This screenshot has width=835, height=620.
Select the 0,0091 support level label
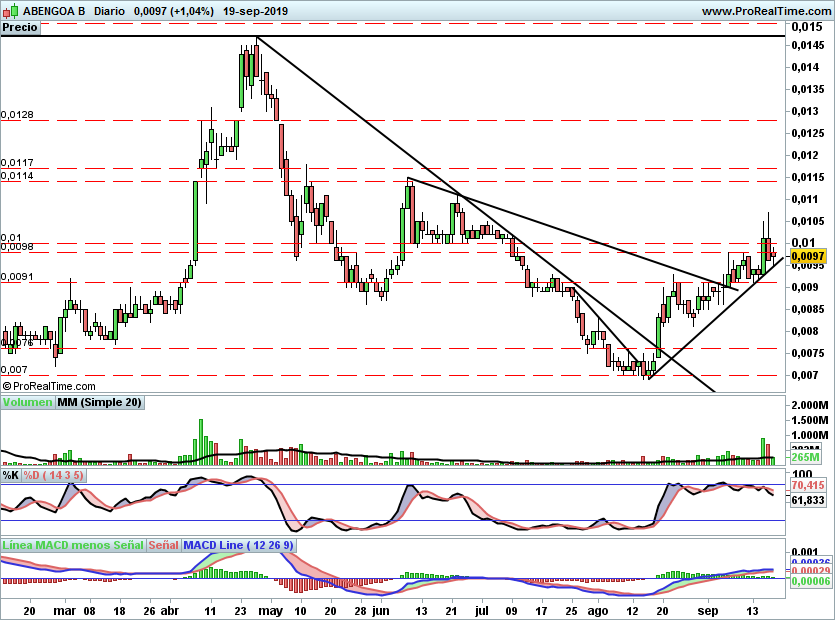(x=17, y=276)
